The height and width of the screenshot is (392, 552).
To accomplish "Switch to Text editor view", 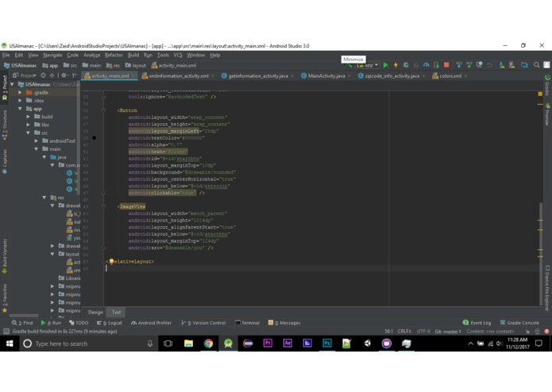I will (x=116, y=312).
